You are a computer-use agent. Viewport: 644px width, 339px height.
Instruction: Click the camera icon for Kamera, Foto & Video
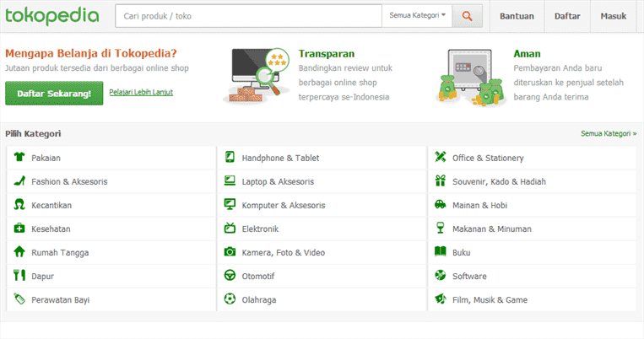230,251
